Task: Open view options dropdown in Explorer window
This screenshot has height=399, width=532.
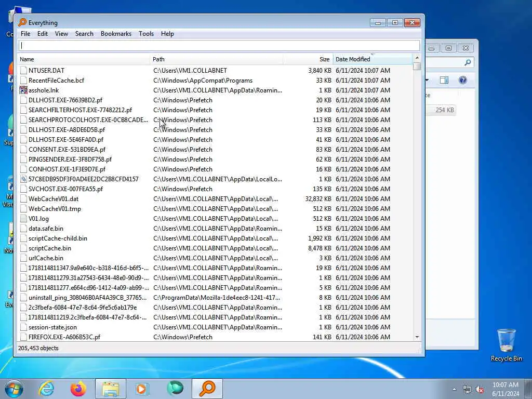Action: 427,80
